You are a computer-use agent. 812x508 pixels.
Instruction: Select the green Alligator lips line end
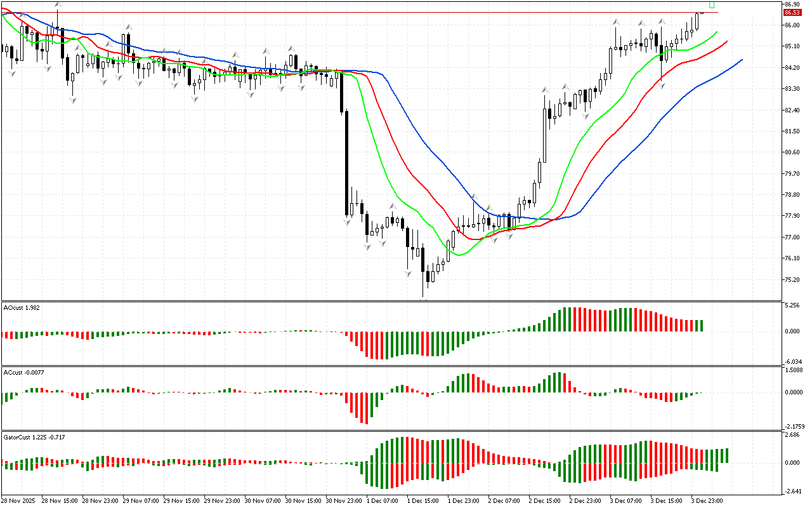click(x=716, y=32)
